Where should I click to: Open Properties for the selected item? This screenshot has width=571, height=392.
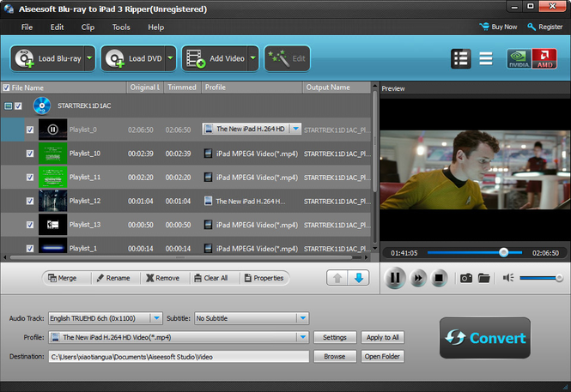tap(264, 278)
